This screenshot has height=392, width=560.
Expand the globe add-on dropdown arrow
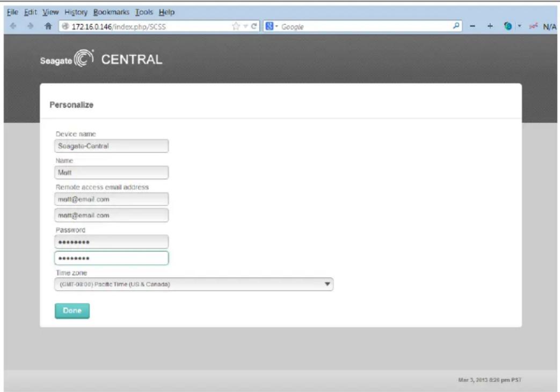click(519, 26)
